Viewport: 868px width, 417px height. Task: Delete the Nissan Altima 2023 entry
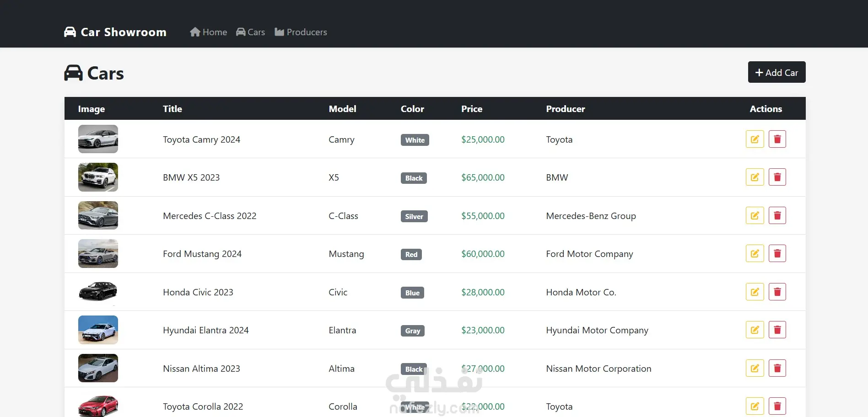point(777,368)
